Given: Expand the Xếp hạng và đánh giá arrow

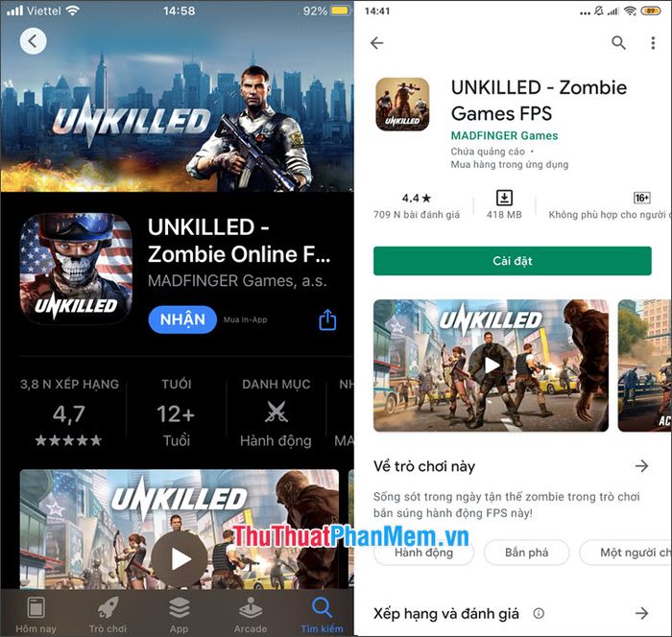Looking at the screenshot, I should click(x=641, y=613).
